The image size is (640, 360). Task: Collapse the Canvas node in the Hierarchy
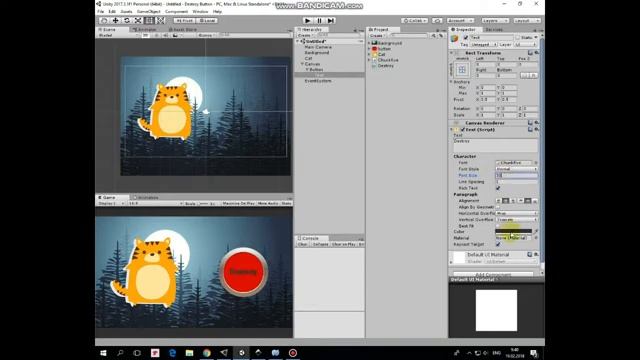click(x=302, y=64)
